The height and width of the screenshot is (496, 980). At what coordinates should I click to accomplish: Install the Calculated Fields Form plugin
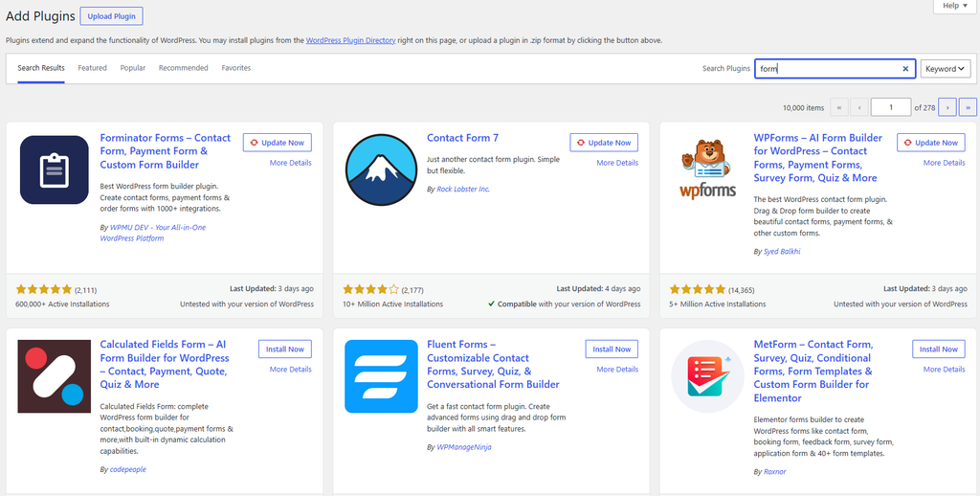285,349
